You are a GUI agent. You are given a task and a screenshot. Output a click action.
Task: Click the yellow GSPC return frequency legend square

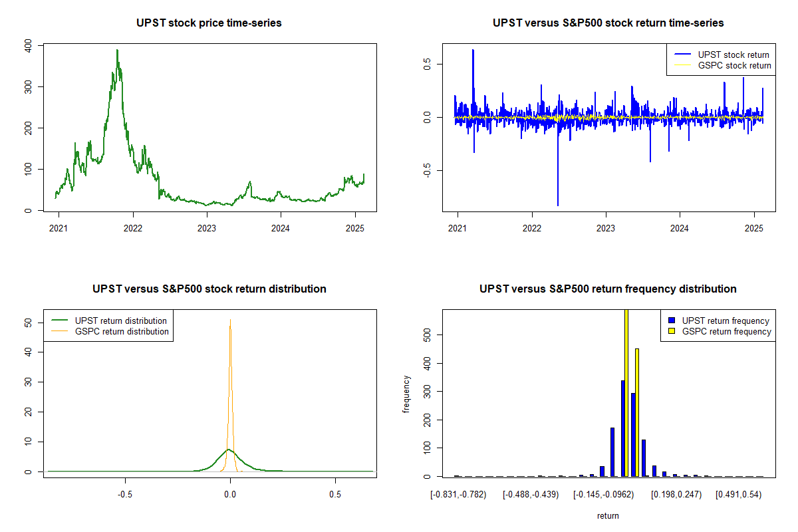(672, 331)
